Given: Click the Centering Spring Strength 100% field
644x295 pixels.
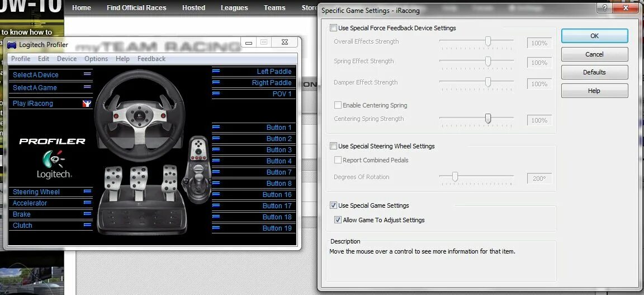Looking at the screenshot, I should pyautogui.click(x=539, y=120).
